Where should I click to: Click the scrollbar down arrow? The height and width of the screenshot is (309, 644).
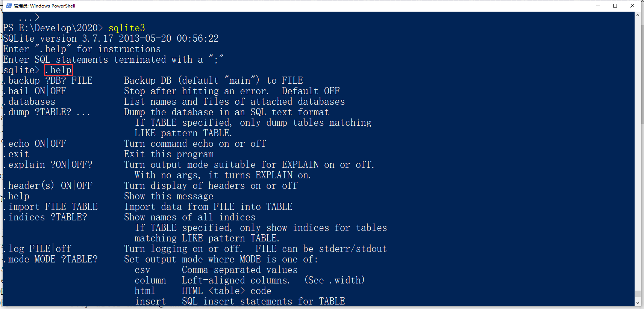638,303
